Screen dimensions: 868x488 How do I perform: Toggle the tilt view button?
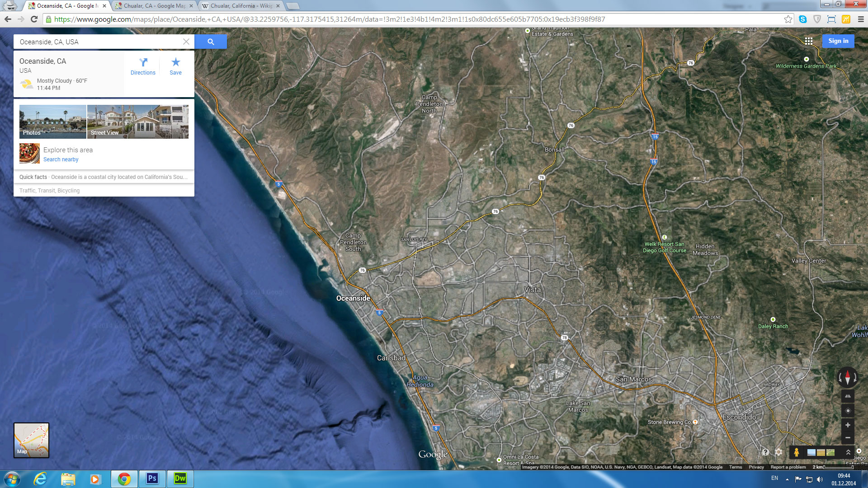tap(848, 396)
